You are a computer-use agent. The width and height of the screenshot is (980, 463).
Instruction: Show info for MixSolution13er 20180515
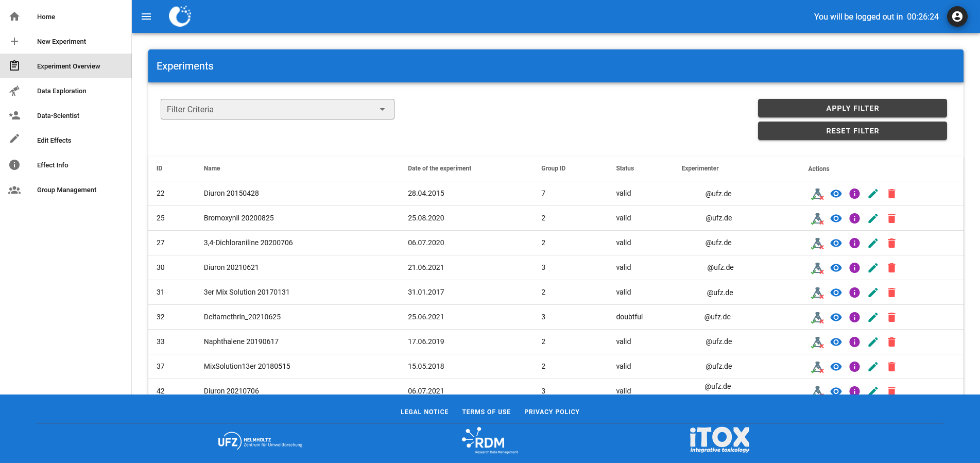[x=854, y=367]
